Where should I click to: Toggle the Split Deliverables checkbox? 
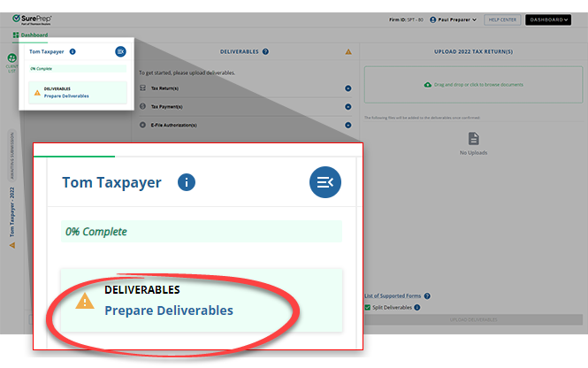click(368, 307)
